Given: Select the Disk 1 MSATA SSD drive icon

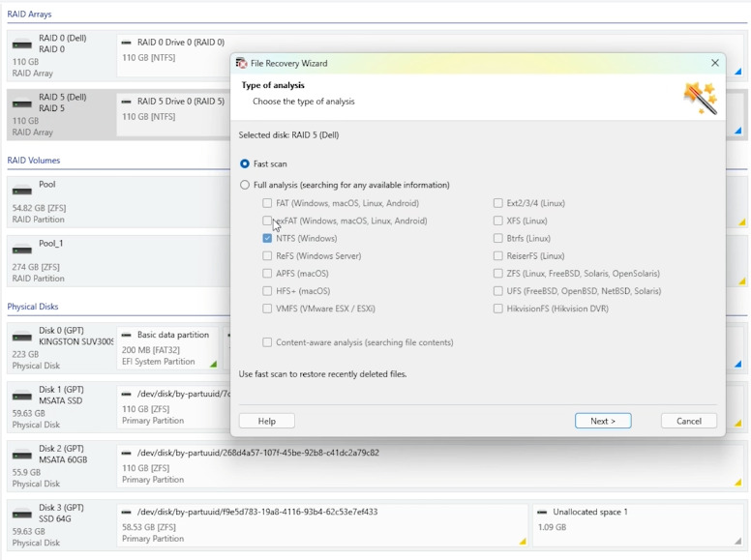Looking at the screenshot, I should [x=22, y=396].
